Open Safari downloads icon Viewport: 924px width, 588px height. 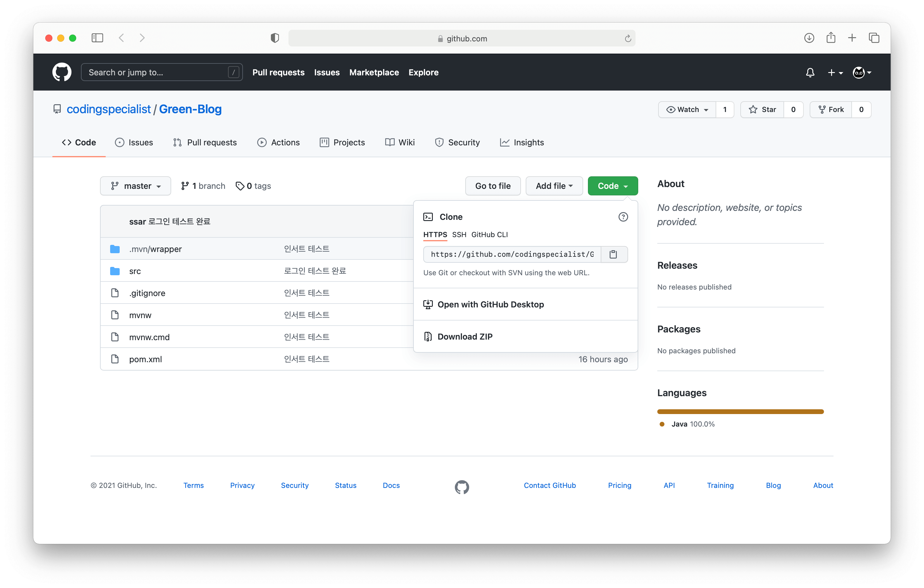click(809, 38)
